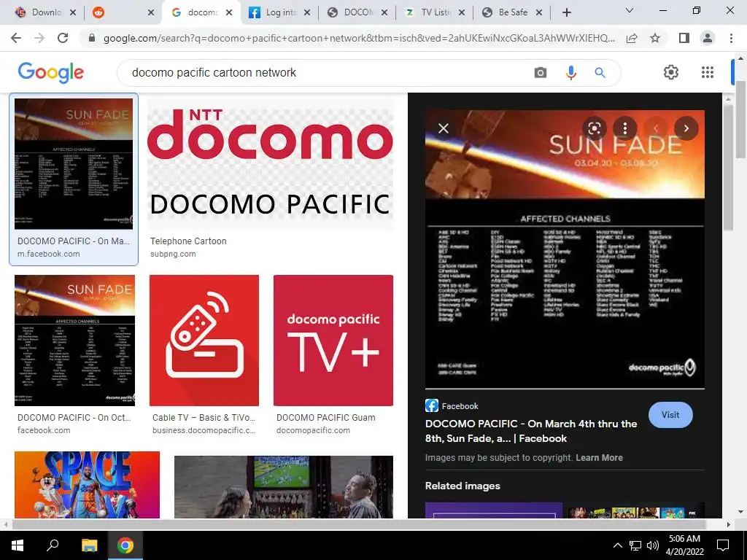Click the Cable TV – Basic & TiVo caption
747x560 pixels.
point(204,418)
